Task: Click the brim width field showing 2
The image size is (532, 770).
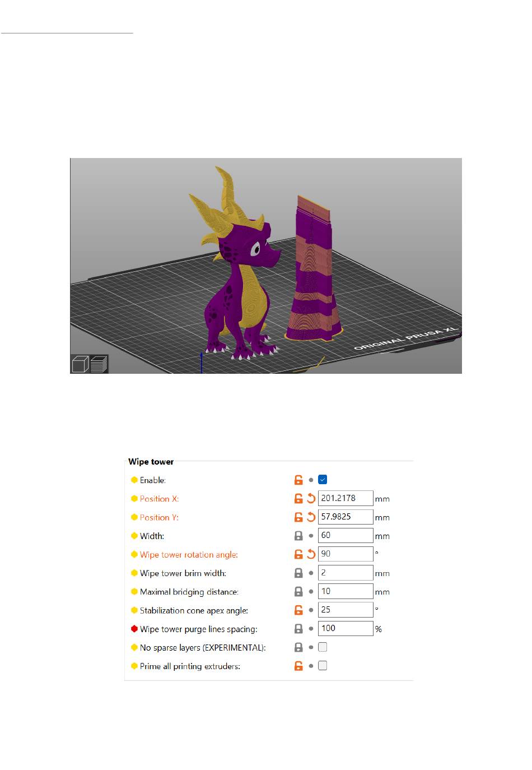Action: click(x=346, y=573)
